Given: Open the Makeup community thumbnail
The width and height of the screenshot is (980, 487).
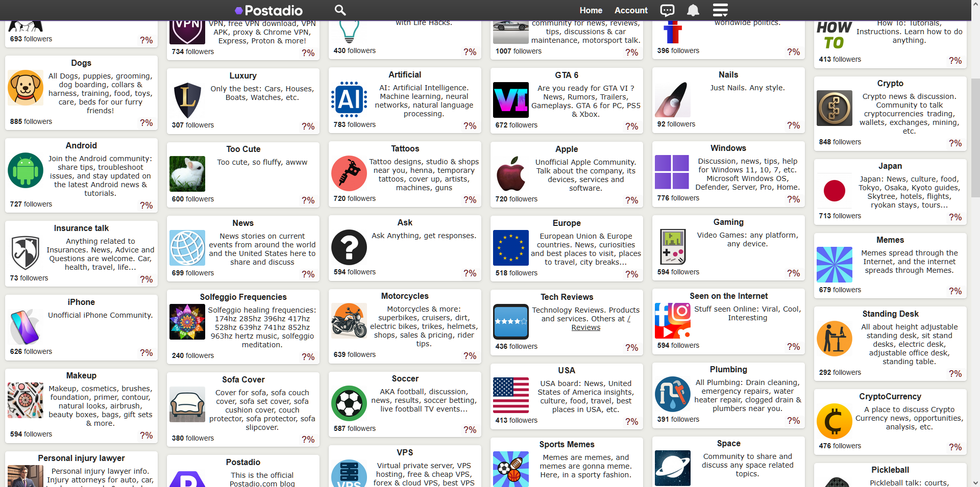Looking at the screenshot, I should pos(26,400).
